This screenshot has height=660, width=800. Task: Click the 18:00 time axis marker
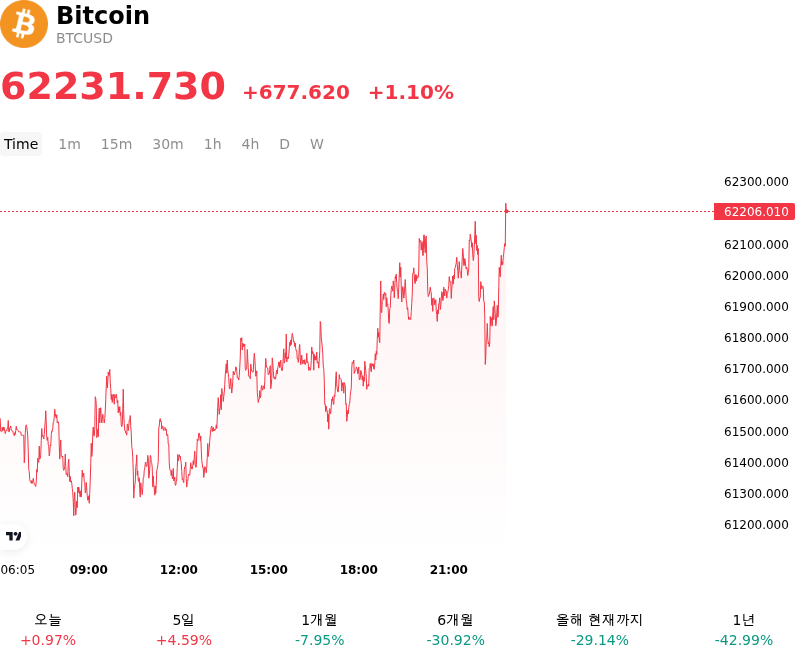pos(359,569)
